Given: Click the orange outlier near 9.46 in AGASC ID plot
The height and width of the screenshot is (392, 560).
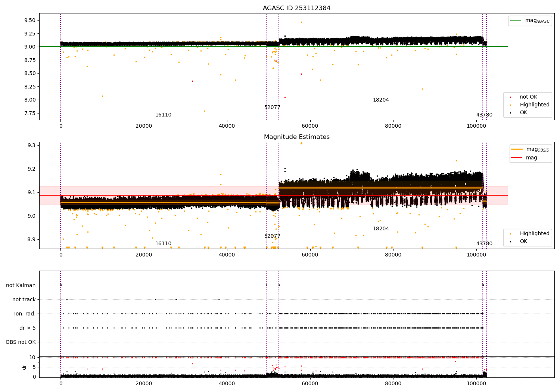Looking at the screenshot, I should pos(302,22).
